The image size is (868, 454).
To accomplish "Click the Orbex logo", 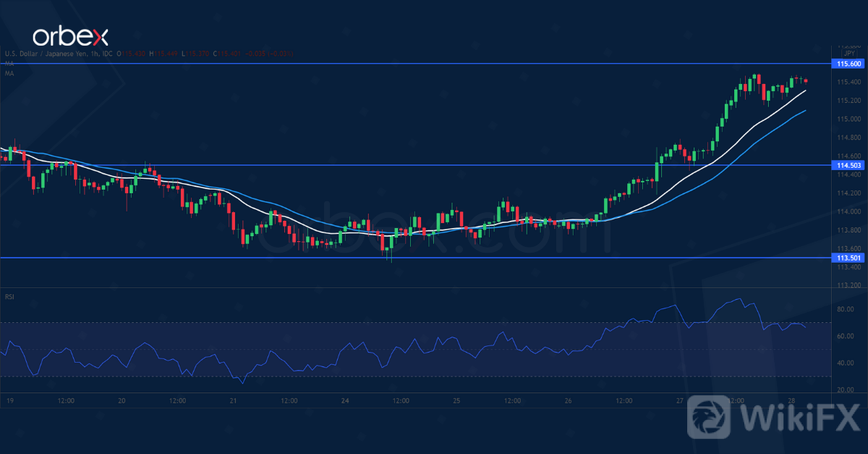I will click(x=68, y=36).
